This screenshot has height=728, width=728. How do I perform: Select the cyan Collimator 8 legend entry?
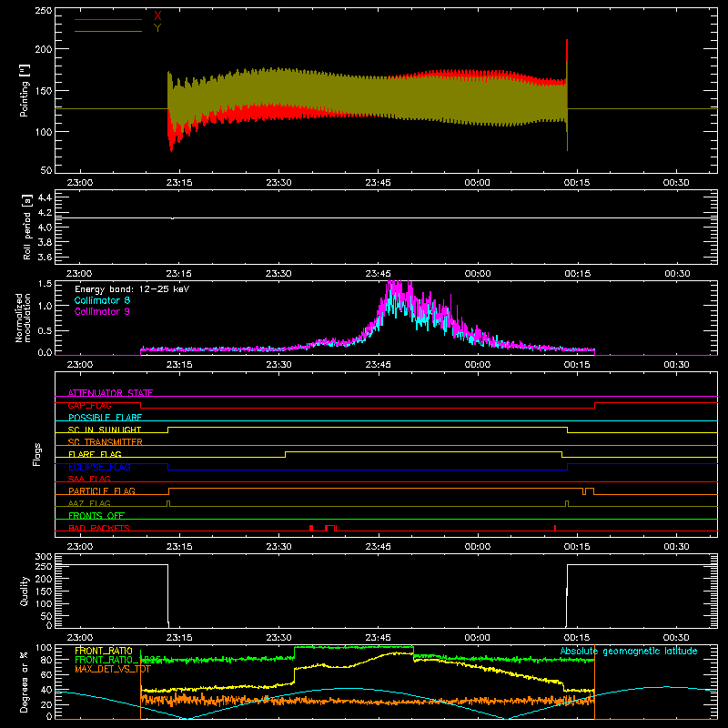click(102, 300)
